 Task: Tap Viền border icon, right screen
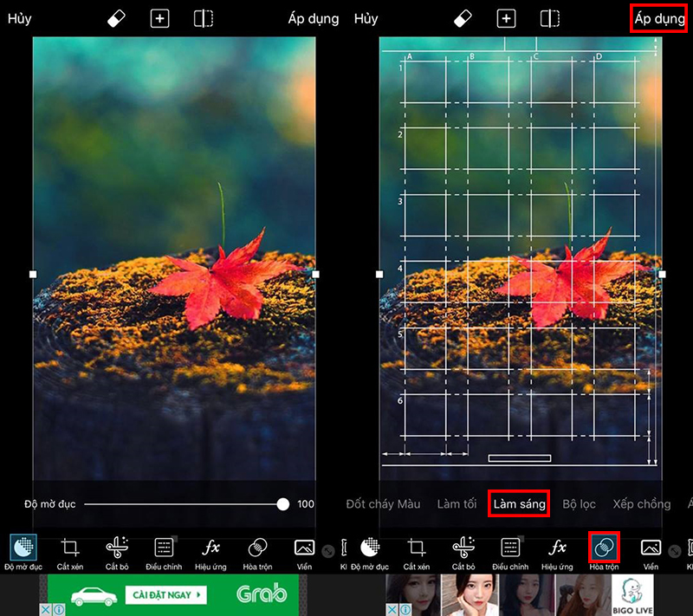coord(651,548)
